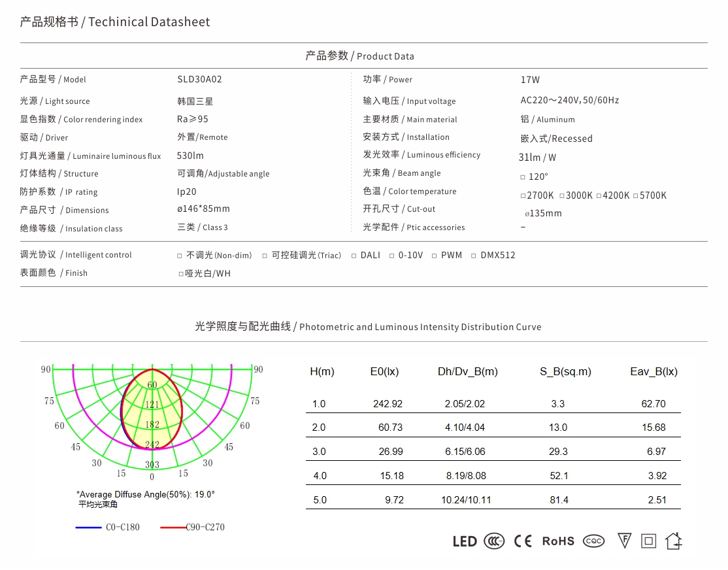728x570 pixels.
Task: Click the S_B(sq.m) column header
Action: (565, 372)
